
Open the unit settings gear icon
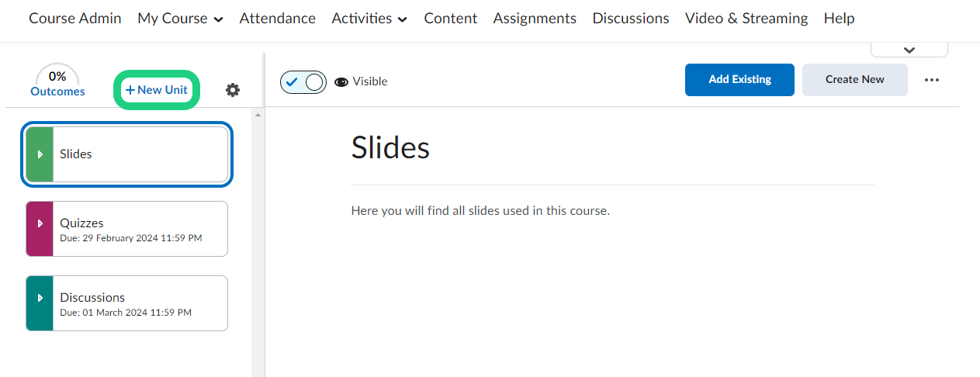tap(233, 90)
